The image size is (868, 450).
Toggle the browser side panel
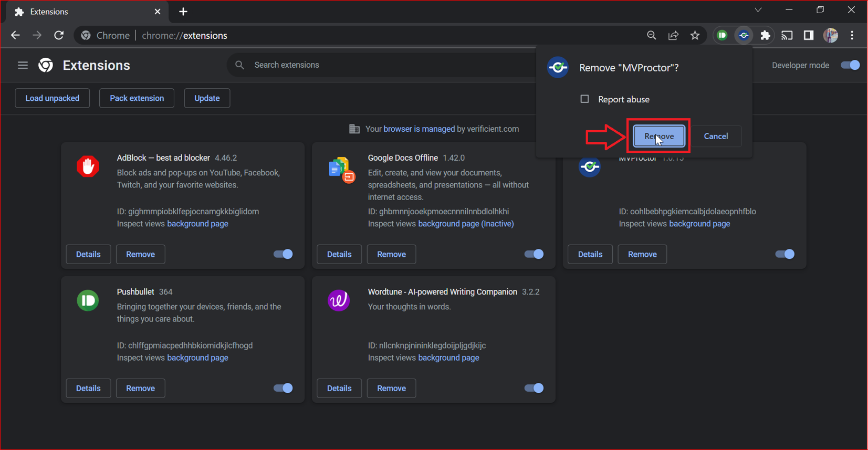809,35
